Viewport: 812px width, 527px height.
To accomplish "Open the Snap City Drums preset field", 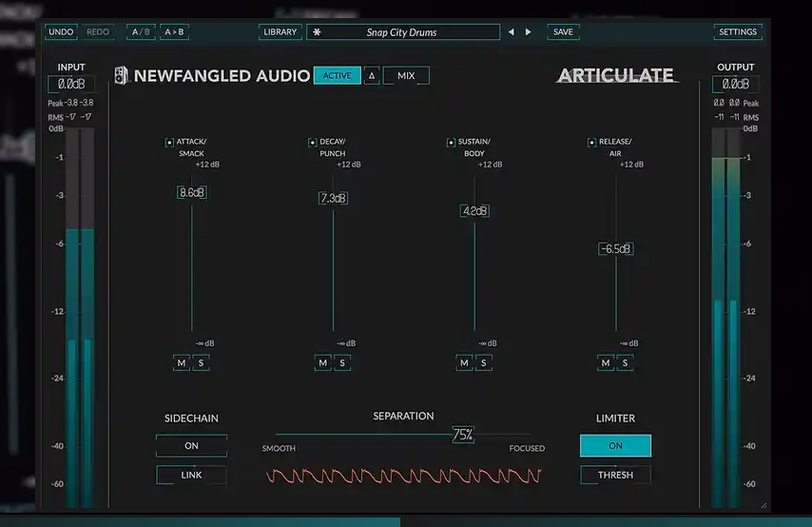I will [x=403, y=32].
